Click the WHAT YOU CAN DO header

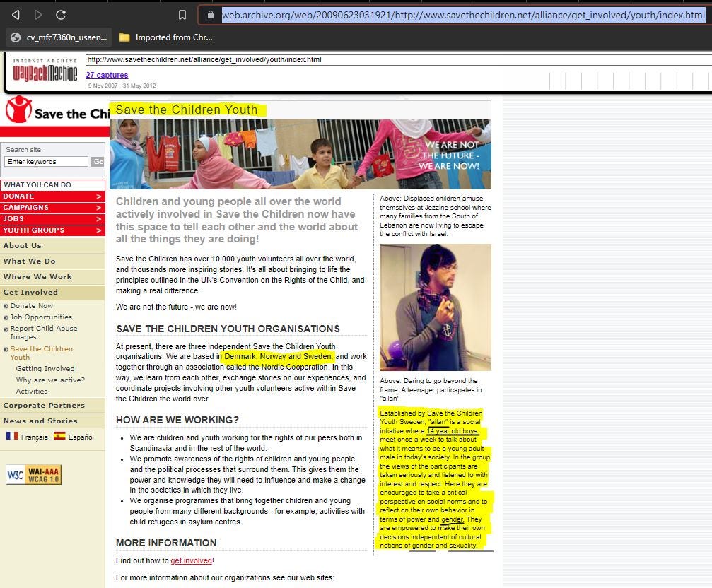[52, 185]
